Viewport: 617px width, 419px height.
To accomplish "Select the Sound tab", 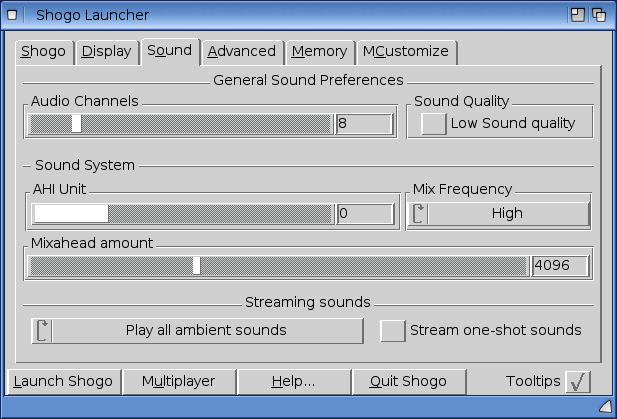I will 170,51.
